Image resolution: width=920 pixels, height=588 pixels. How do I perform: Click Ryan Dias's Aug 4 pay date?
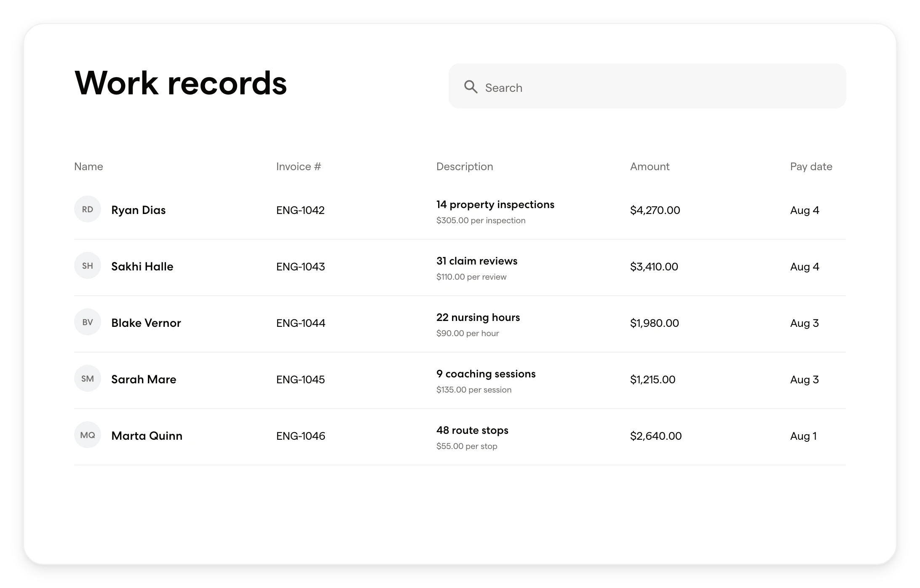point(805,210)
